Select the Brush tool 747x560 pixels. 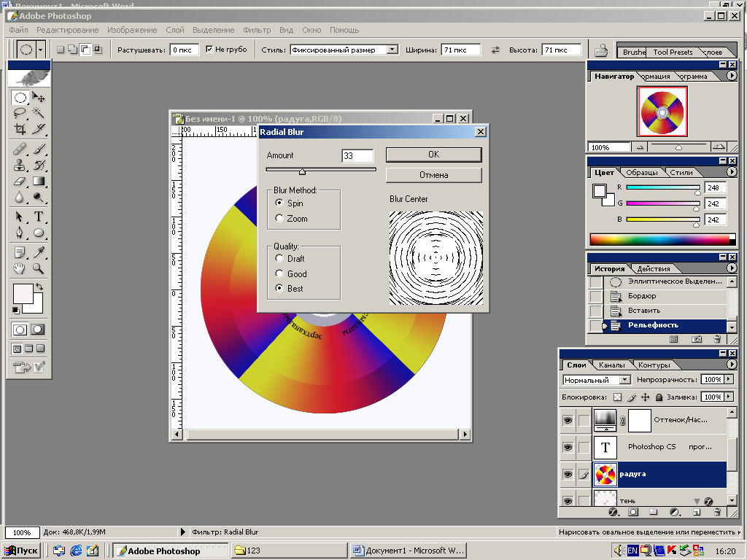pos(39,149)
